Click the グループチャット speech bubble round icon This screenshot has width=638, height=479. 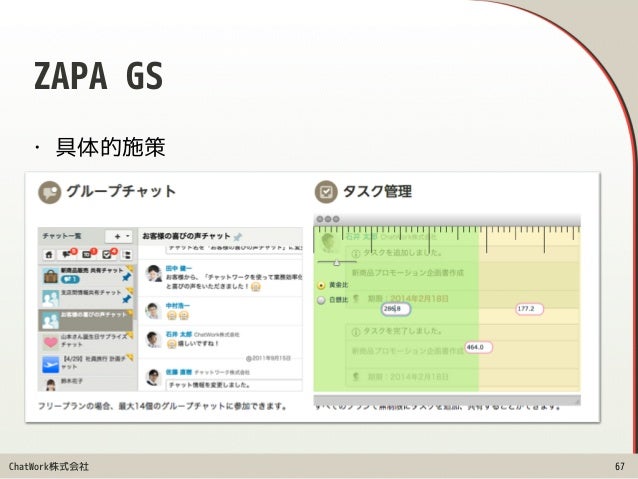pos(50,192)
